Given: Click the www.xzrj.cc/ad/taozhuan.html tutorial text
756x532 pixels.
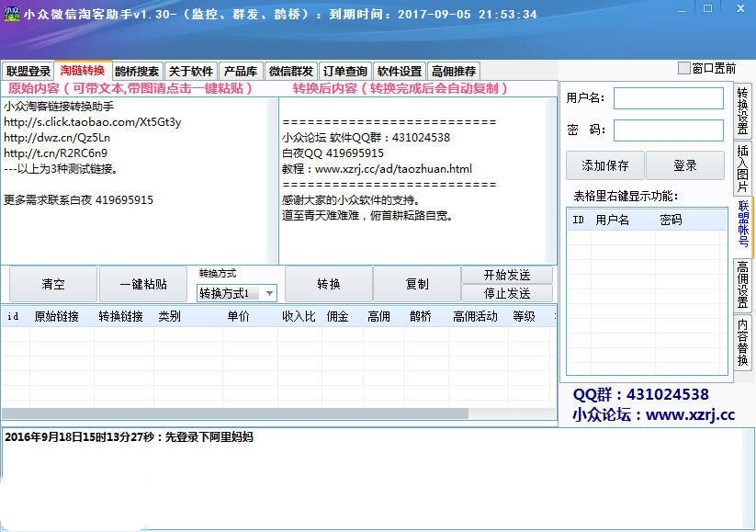Looking at the screenshot, I should pos(393,169).
